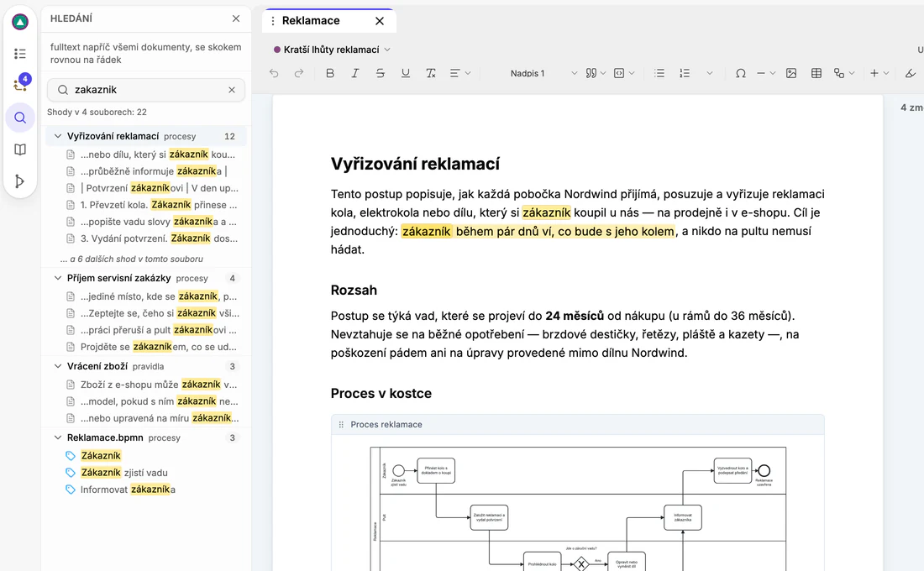This screenshot has height=571, width=924.
Task: Collapse the Vrácení zboží results group
Action: pos(58,366)
